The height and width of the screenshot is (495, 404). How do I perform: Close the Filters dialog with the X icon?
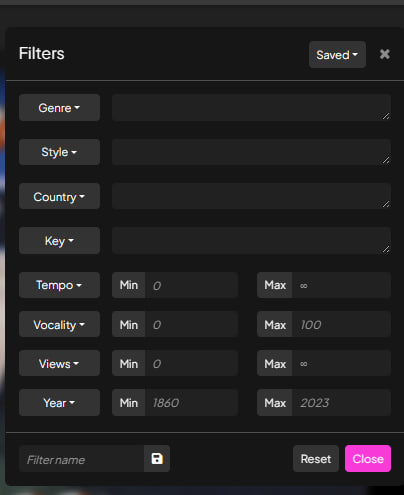click(x=385, y=54)
